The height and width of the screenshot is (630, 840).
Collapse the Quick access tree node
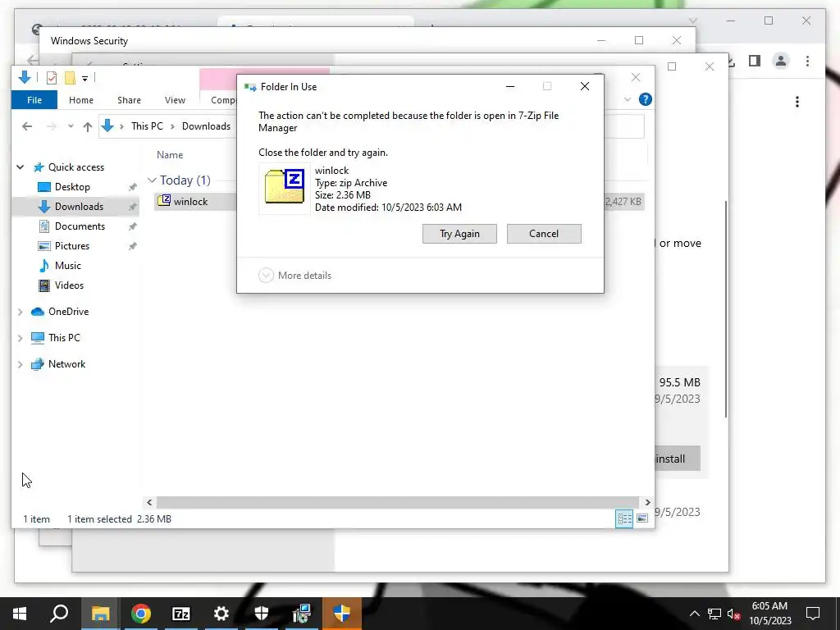(x=21, y=167)
